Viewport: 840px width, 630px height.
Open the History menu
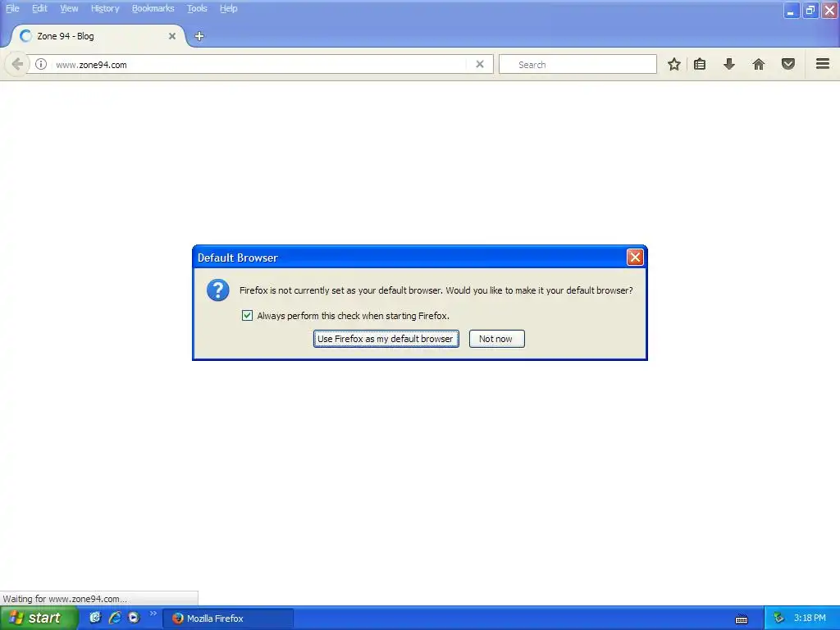[105, 8]
